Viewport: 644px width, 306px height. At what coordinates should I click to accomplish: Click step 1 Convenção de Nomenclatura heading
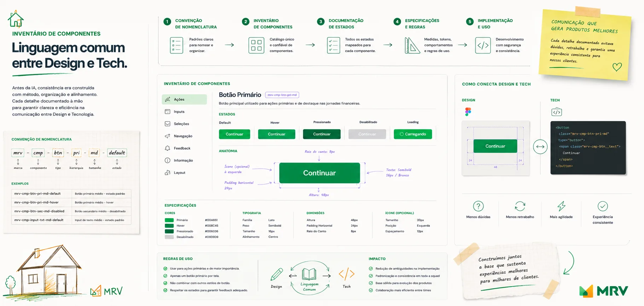[x=196, y=24]
